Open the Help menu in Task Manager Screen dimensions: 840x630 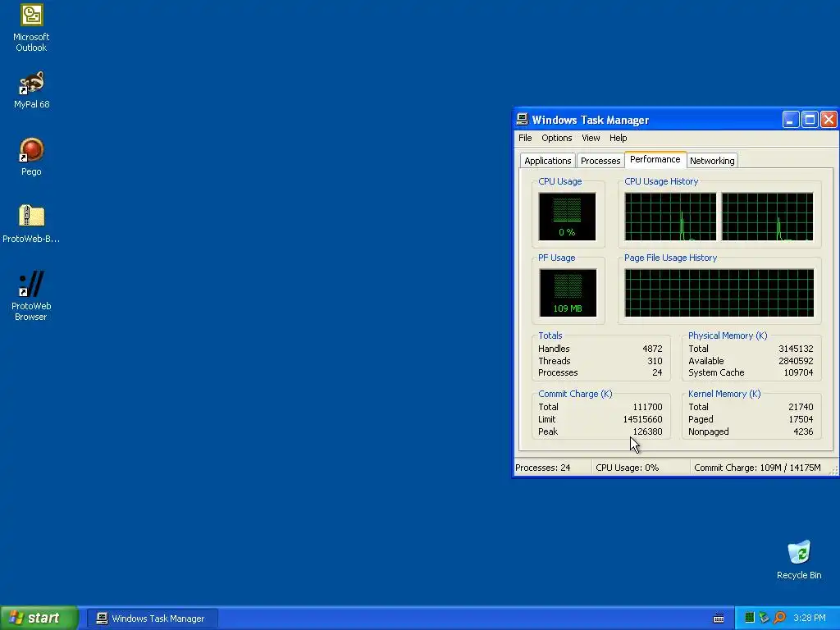coord(618,138)
